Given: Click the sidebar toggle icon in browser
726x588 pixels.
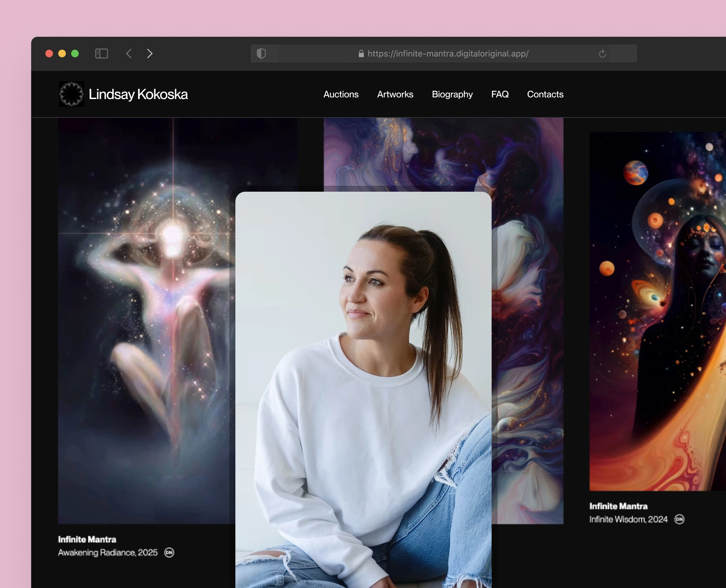Looking at the screenshot, I should pyautogui.click(x=102, y=54).
